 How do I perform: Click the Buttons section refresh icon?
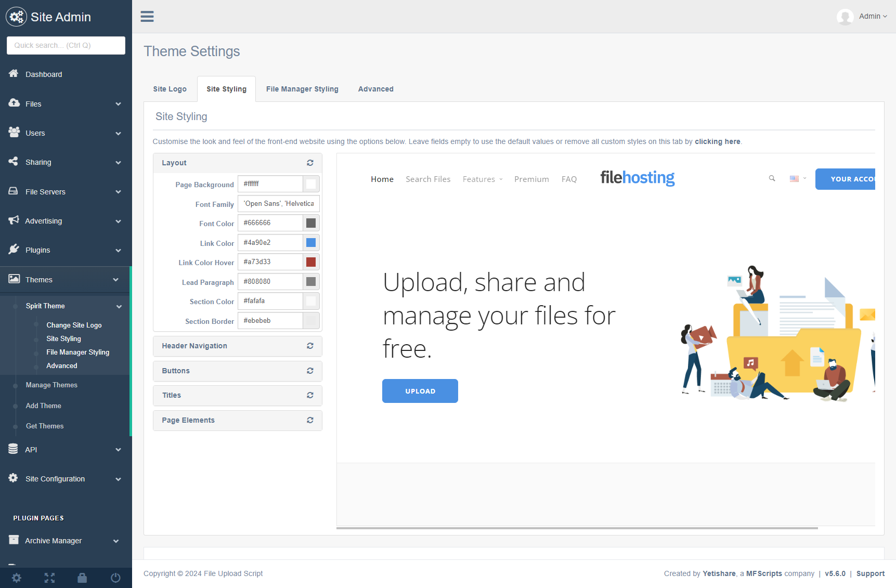(x=310, y=371)
